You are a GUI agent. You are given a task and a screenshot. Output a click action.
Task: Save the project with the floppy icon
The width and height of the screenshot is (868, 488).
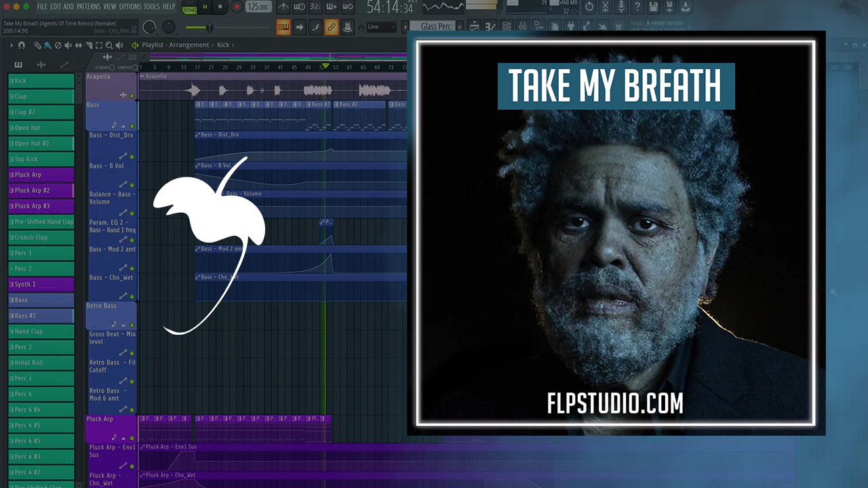pos(654,7)
